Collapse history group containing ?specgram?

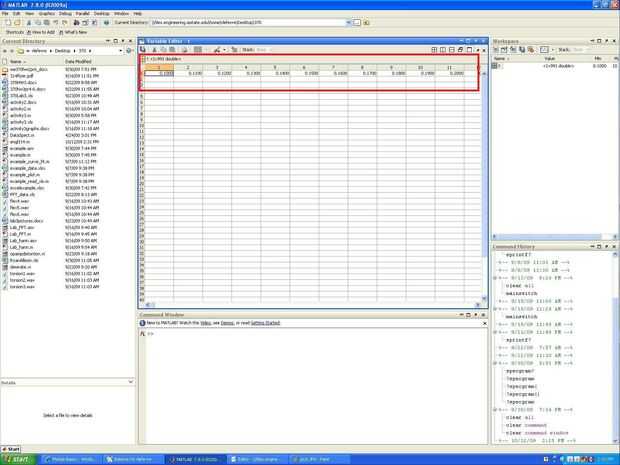[x=495, y=363]
